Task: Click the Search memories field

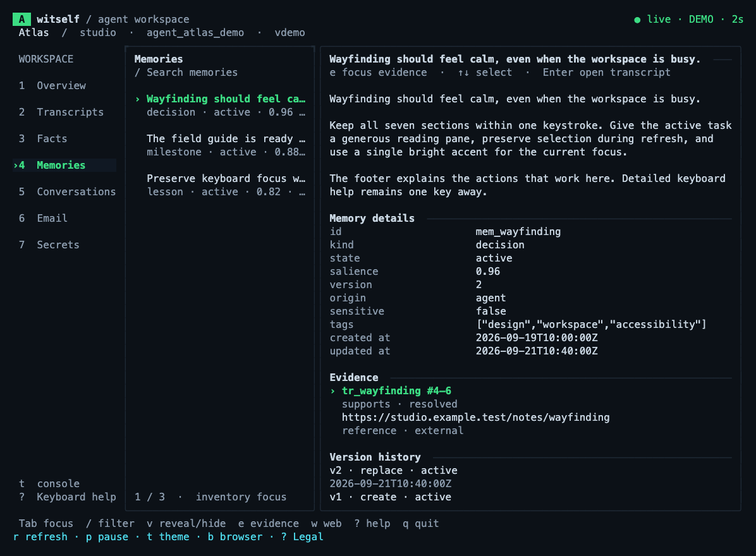Action: (186, 72)
